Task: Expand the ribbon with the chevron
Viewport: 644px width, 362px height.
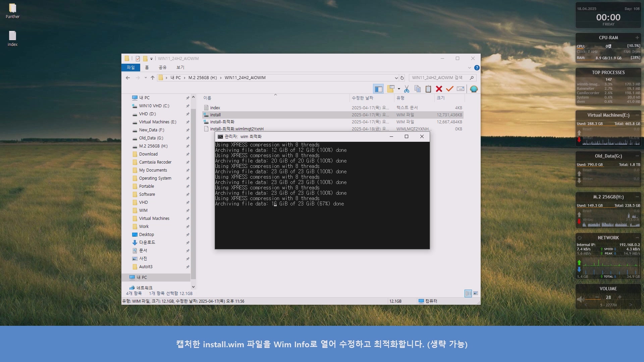Action: coord(470,68)
